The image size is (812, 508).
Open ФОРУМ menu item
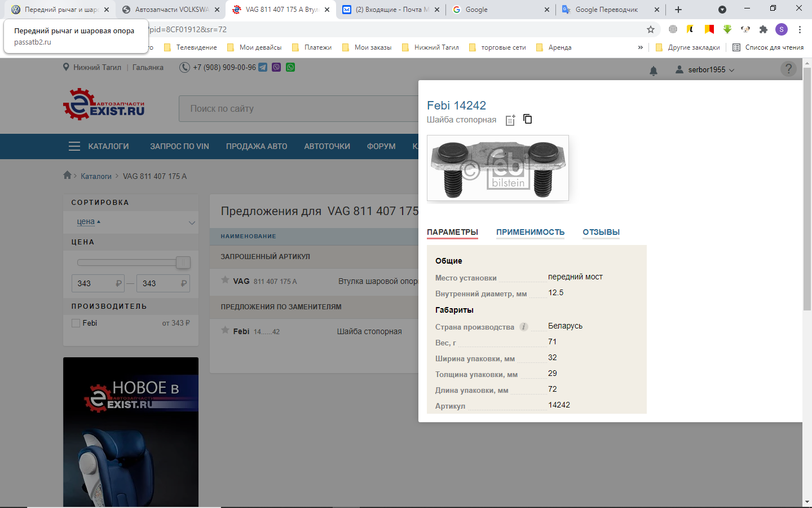[x=381, y=146]
